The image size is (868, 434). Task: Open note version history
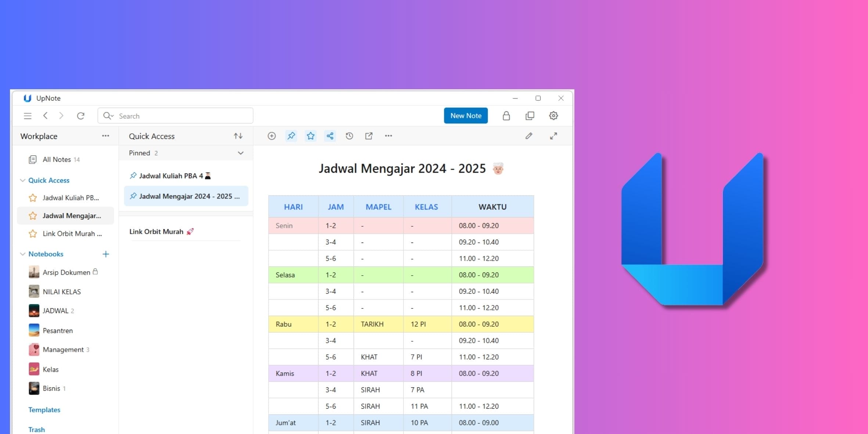tap(349, 136)
